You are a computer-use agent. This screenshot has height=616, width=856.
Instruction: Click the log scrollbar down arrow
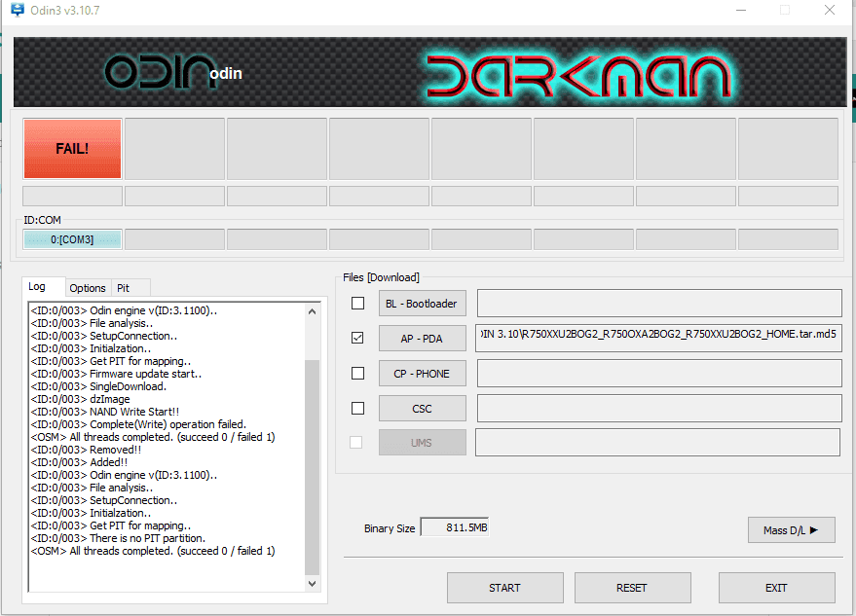pos(313,583)
